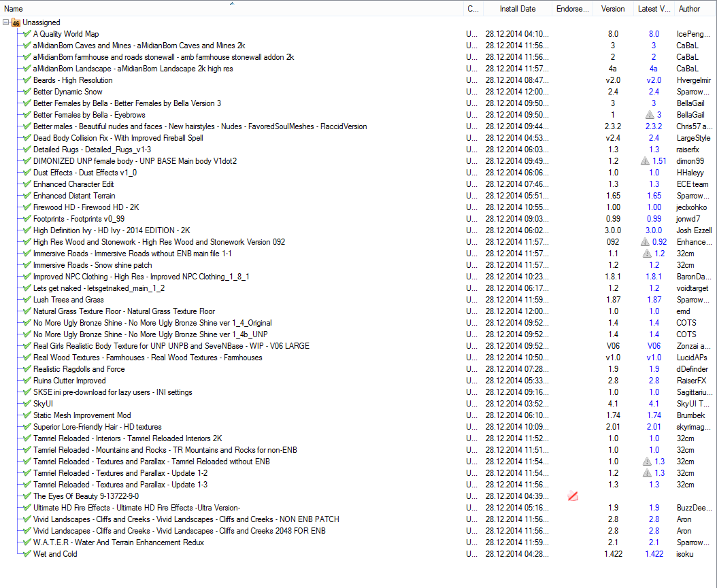Click the sort arrow above the Name column
717x588 pixels.
coord(232,3)
